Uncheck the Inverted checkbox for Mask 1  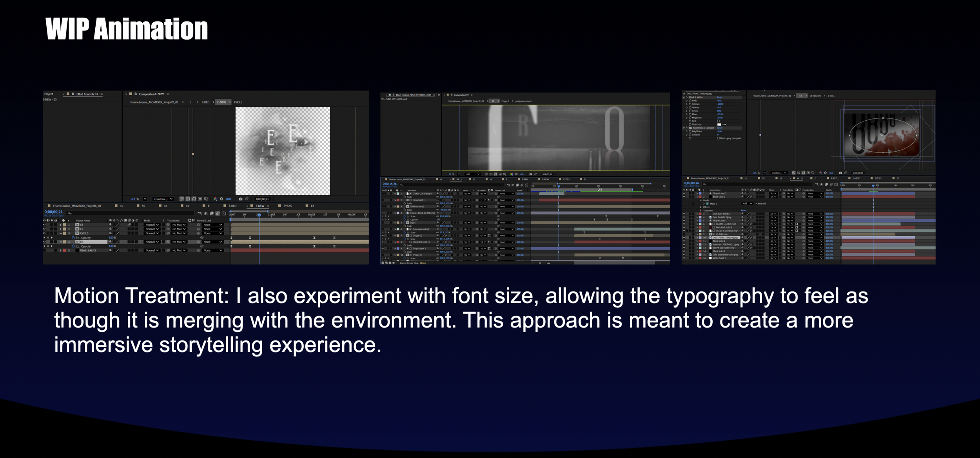tap(756, 204)
